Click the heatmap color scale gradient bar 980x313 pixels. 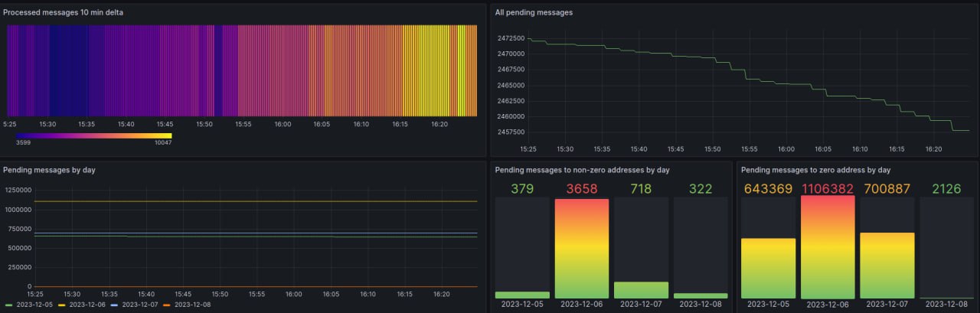[93, 135]
